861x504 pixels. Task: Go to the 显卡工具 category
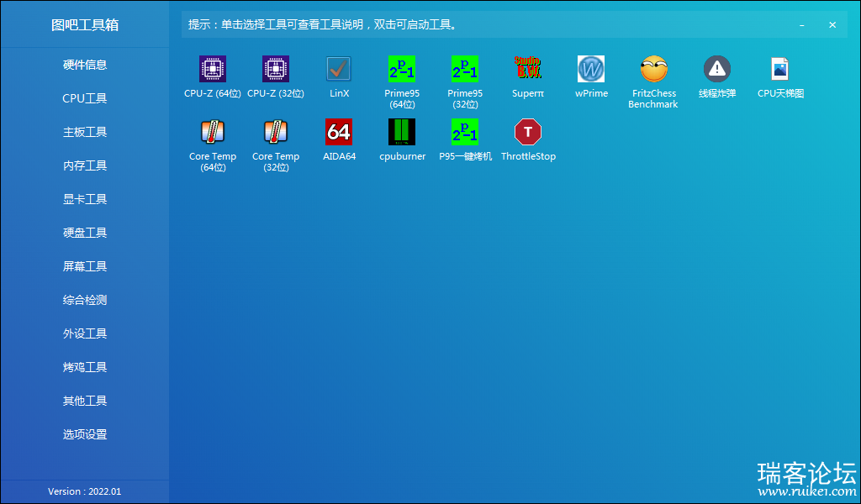coord(85,199)
